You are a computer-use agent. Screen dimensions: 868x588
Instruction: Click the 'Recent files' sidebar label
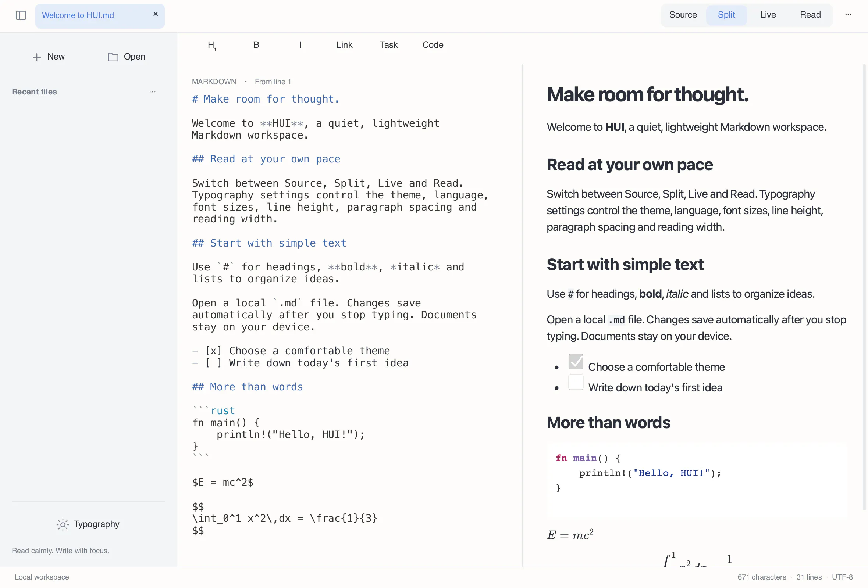pos(34,92)
